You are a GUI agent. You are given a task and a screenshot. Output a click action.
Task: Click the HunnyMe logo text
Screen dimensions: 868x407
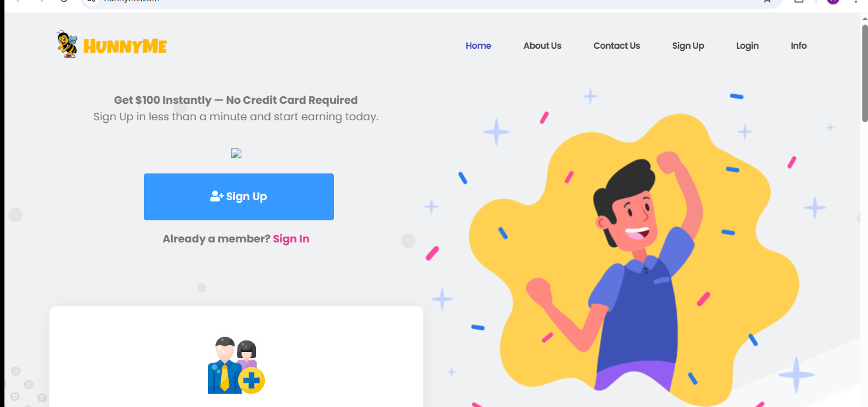tap(125, 46)
